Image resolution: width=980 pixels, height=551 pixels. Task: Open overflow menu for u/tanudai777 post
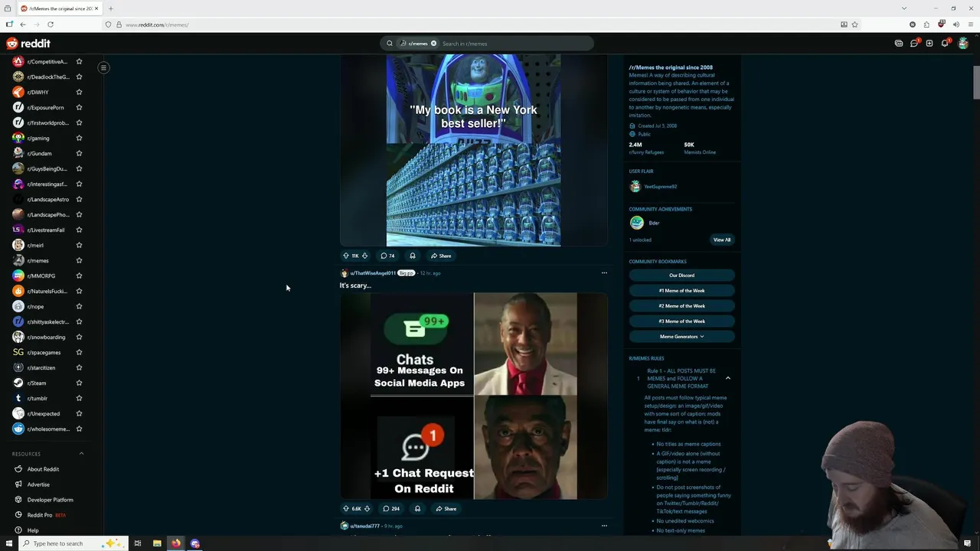pyautogui.click(x=604, y=526)
